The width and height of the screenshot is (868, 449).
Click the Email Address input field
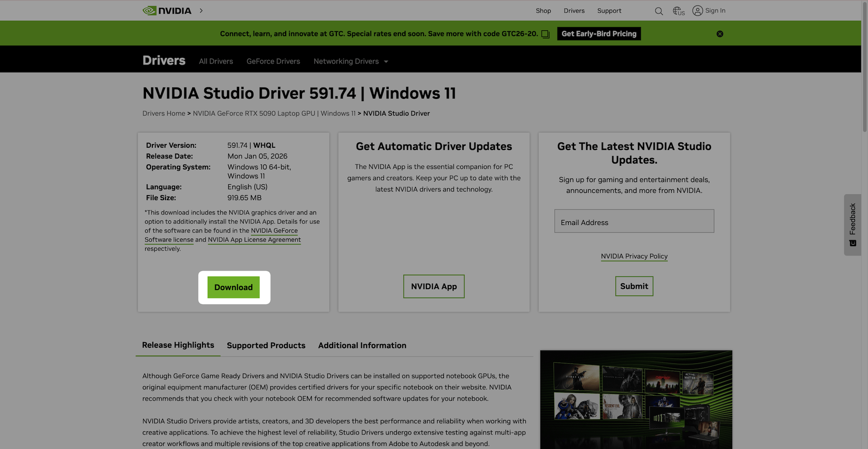click(x=634, y=221)
